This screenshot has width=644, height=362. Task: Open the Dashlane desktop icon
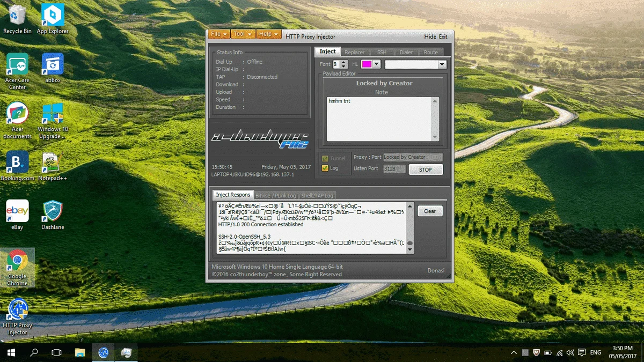tap(53, 215)
